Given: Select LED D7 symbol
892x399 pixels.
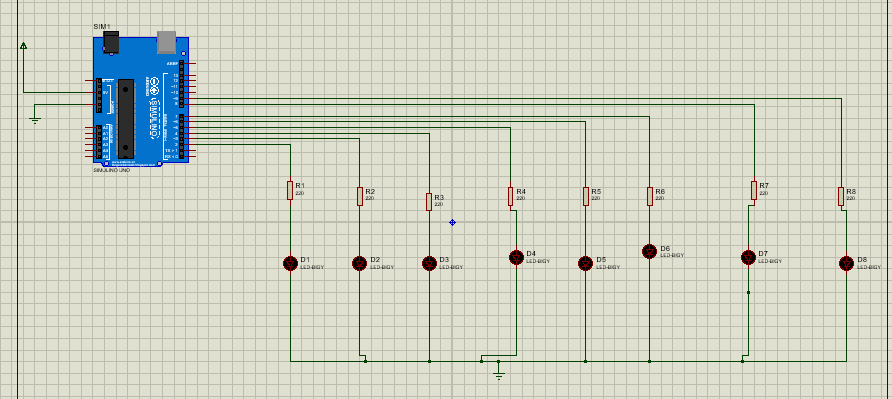Looking at the screenshot, I should tap(748, 257).
